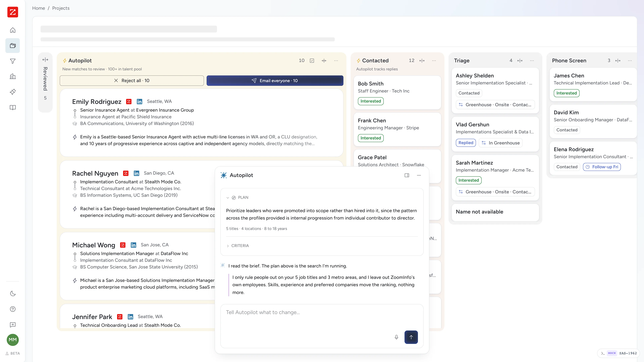Open Autopilot column more options menu

pos(336,61)
